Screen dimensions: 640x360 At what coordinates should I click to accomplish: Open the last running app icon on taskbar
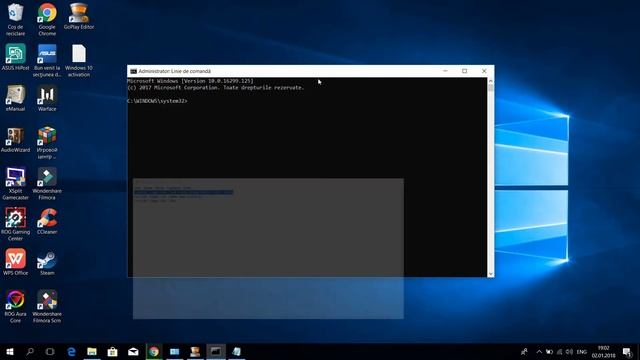237,351
